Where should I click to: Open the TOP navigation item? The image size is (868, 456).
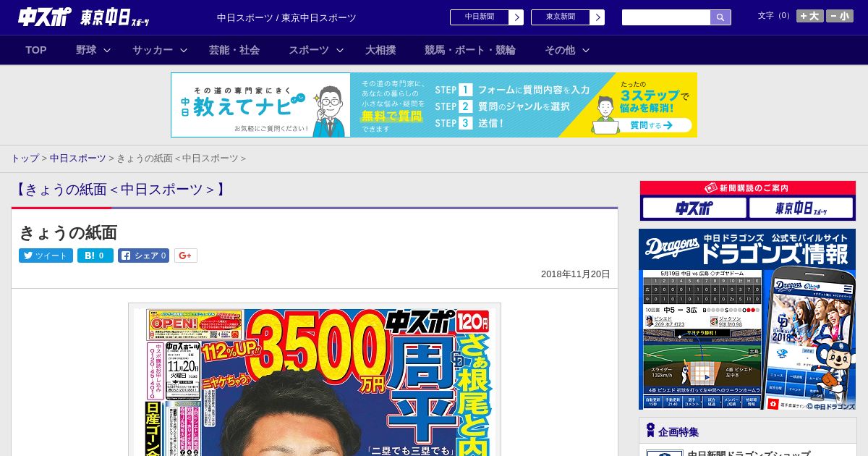36,50
